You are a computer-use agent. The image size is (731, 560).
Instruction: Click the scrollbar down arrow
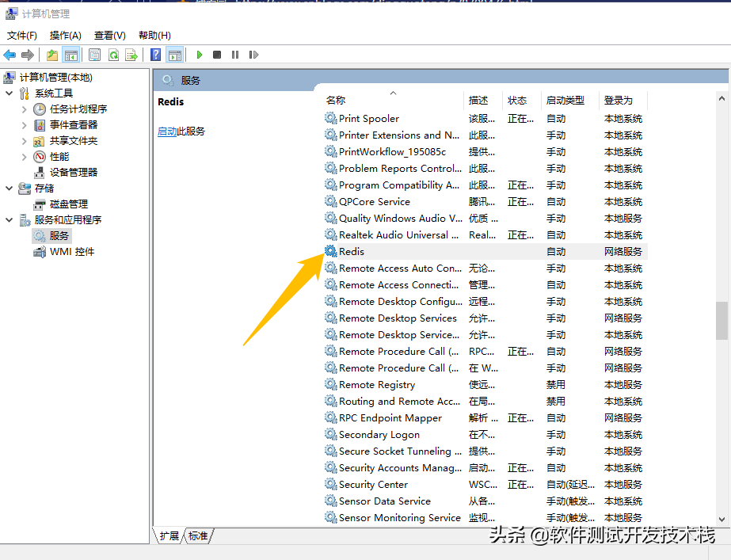721,519
